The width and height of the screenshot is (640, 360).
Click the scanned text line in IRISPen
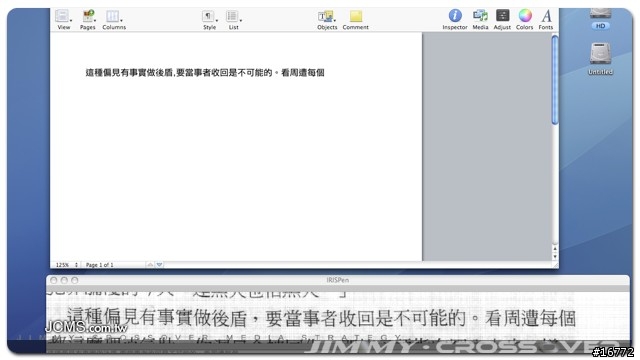tap(321, 318)
